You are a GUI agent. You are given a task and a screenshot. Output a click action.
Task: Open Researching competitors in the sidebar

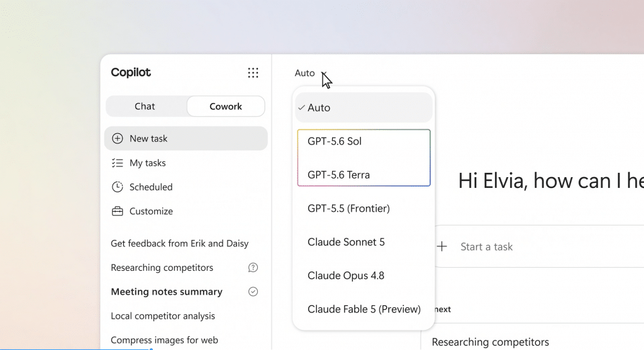click(x=162, y=268)
